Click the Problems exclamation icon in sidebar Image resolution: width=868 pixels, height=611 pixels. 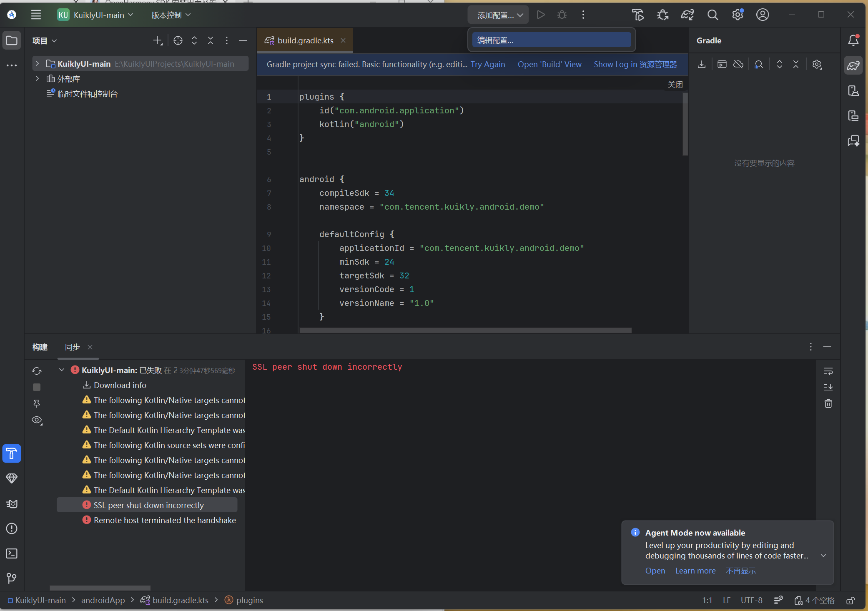coord(12,528)
